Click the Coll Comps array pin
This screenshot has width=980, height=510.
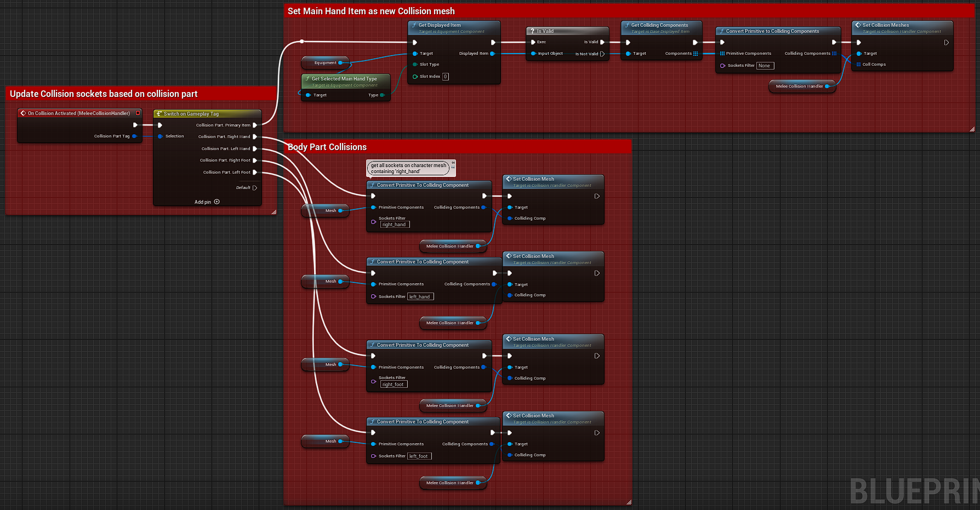(x=858, y=65)
